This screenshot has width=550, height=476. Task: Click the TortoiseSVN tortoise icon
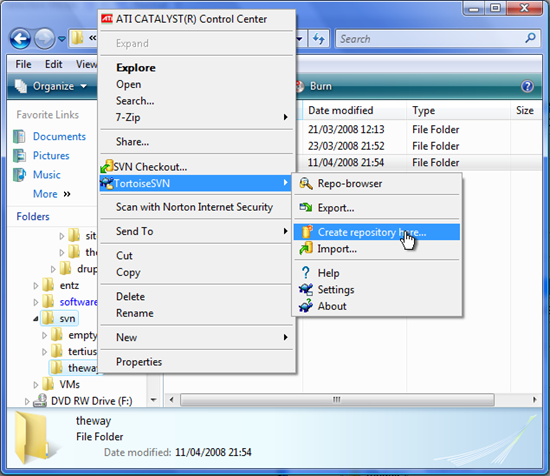click(107, 183)
